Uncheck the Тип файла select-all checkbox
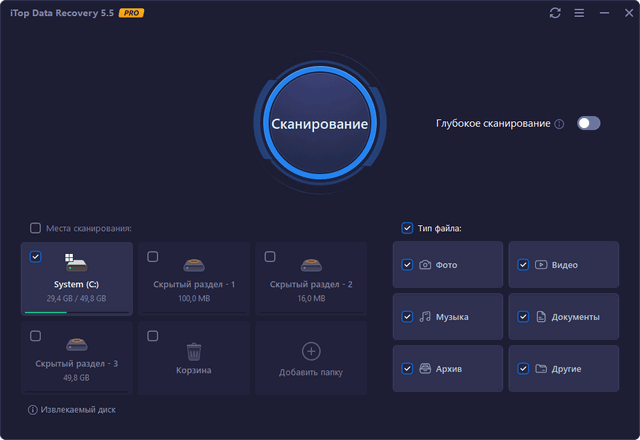Image resolution: width=640 pixels, height=440 pixels. point(407,228)
